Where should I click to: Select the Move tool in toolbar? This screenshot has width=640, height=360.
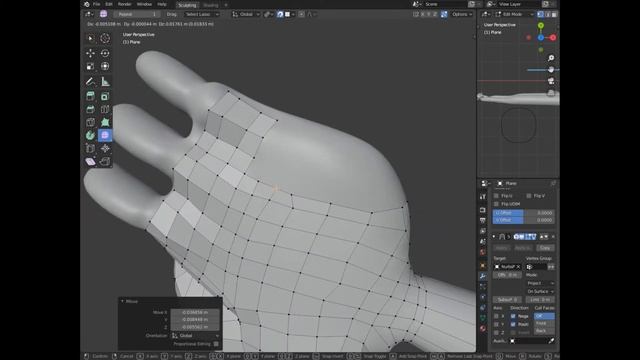(90, 53)
